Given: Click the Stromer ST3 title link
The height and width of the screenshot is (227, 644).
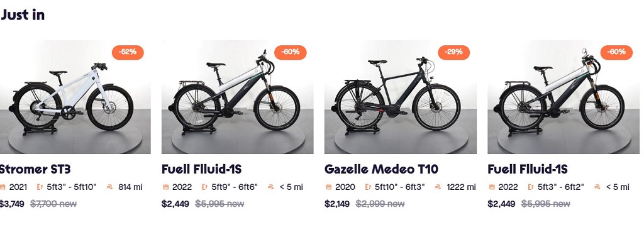Looking at the screenshot, I should 35,169.
